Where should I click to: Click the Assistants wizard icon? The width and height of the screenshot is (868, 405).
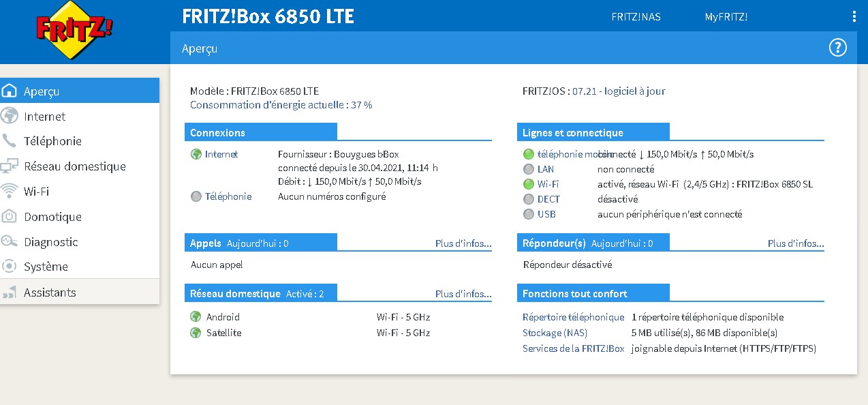(x=10, y=292)
